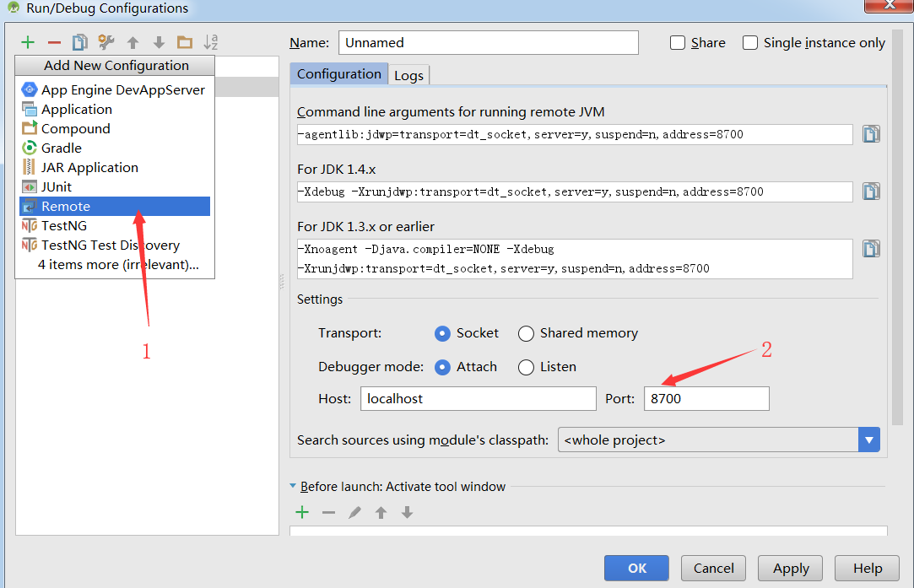
Task: Select Shared memory transport radio button
Action: tap(526, 333)
